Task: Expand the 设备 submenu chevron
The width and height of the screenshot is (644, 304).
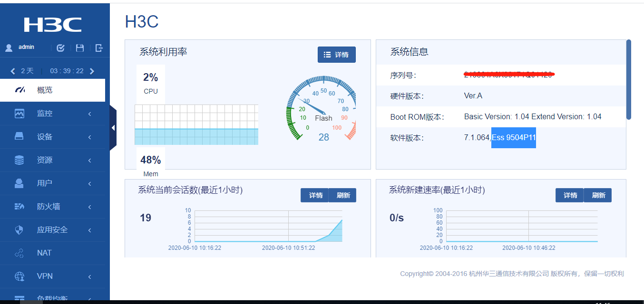Action: (89, 137)
